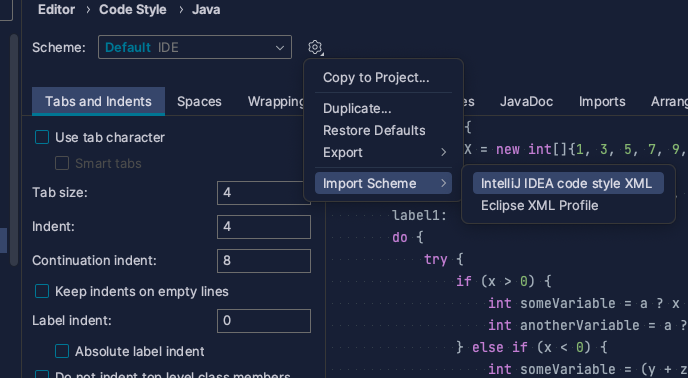The height and width of the screenshot is (378, 688).
Task: Click the Java breadcrumb
Action: tap(206, 10)
